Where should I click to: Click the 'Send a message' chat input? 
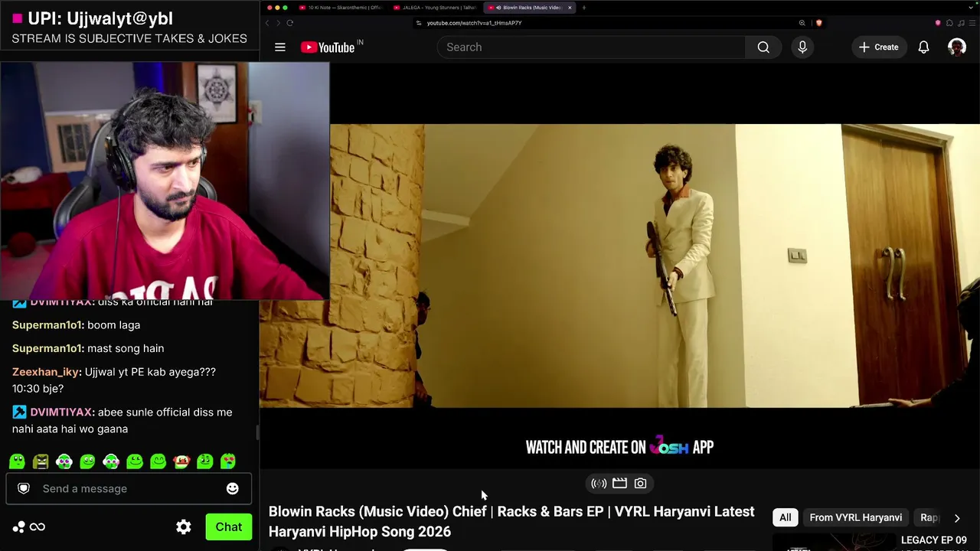129,489
